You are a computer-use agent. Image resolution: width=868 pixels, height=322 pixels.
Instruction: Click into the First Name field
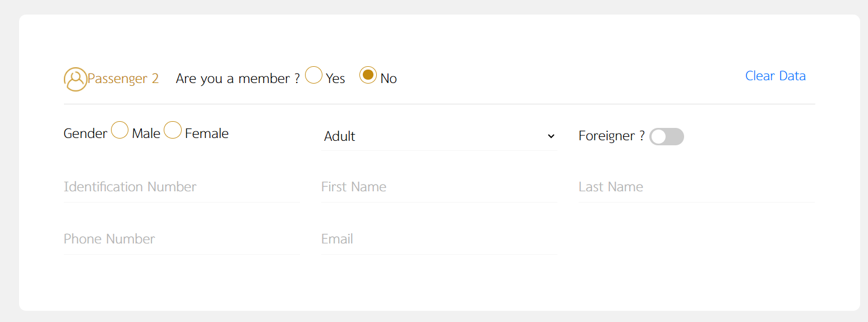coord(439,187)
